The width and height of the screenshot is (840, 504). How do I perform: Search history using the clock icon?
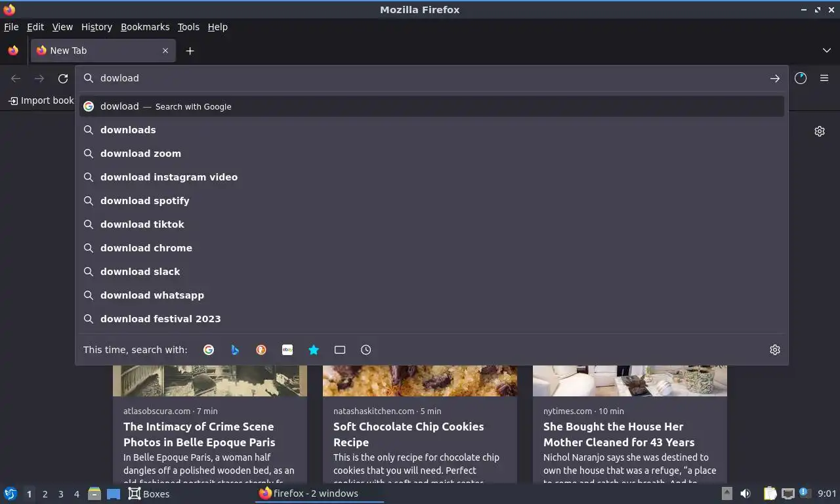(366, 350)
